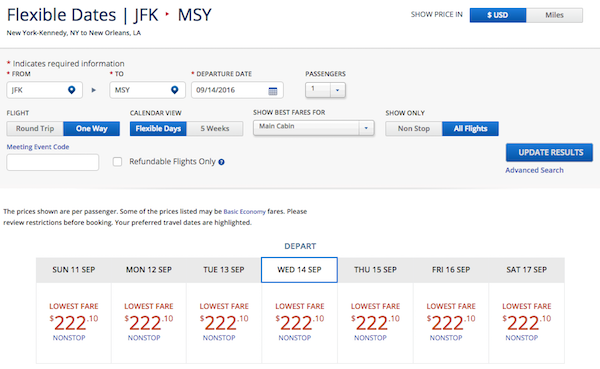
Task: Open Main Cabin best fares dropdown
Action: click(x=313, y=127)
